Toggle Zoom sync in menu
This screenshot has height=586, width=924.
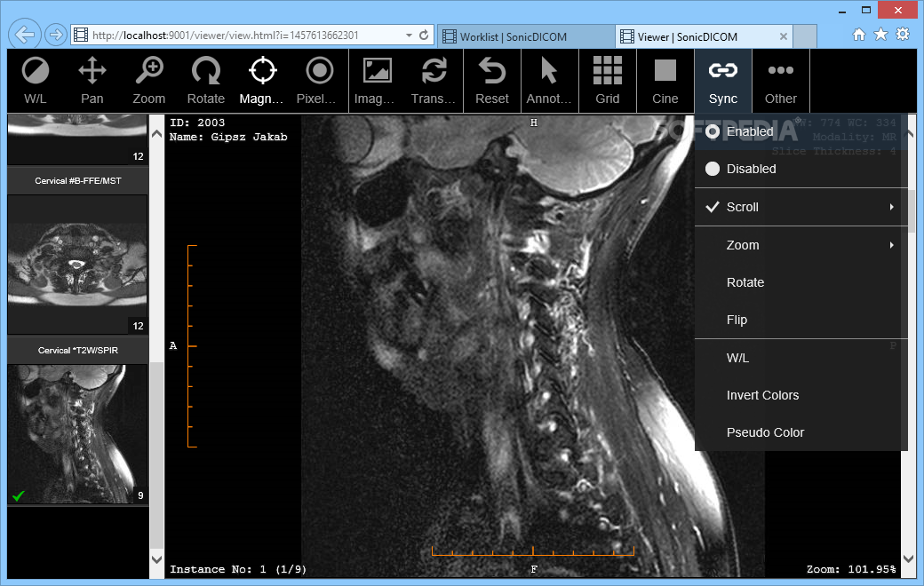pyautogui.click(x=801, y=245)
